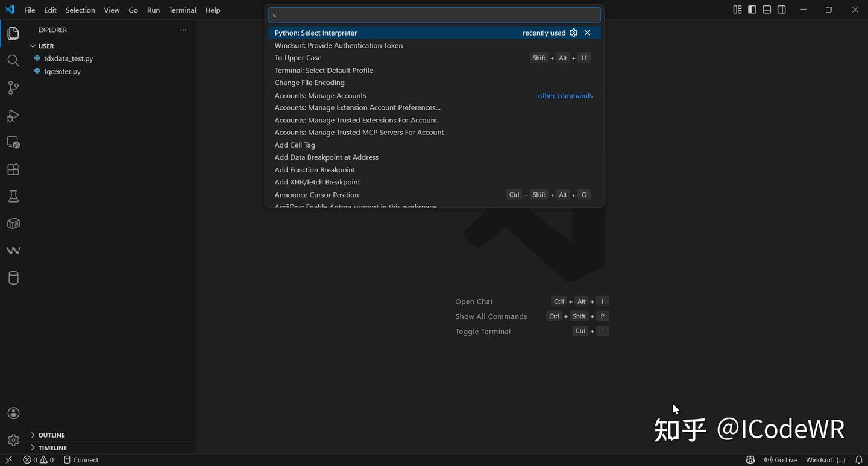Open the Explorer view in activity bar

[13, 33]
